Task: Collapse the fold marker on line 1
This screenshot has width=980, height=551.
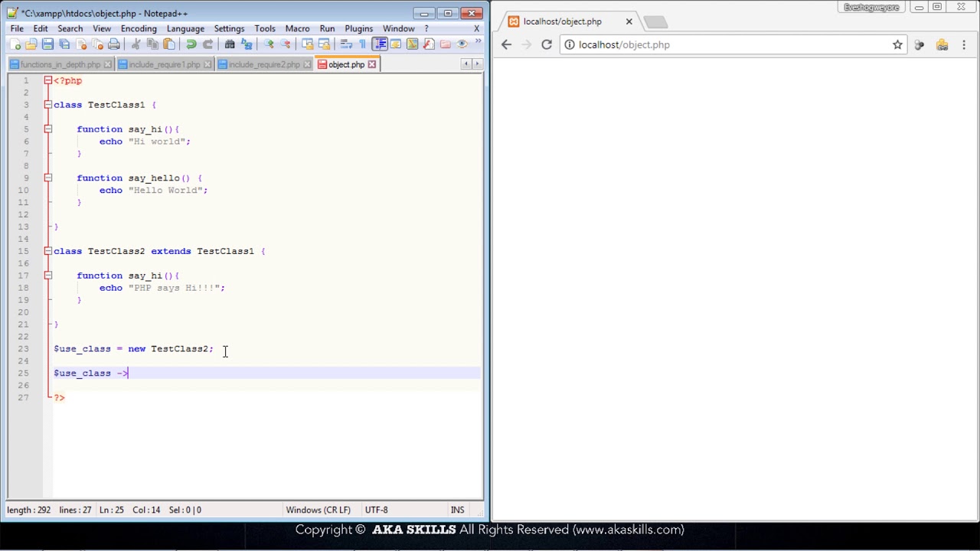Action: click(x=47, y=80)
